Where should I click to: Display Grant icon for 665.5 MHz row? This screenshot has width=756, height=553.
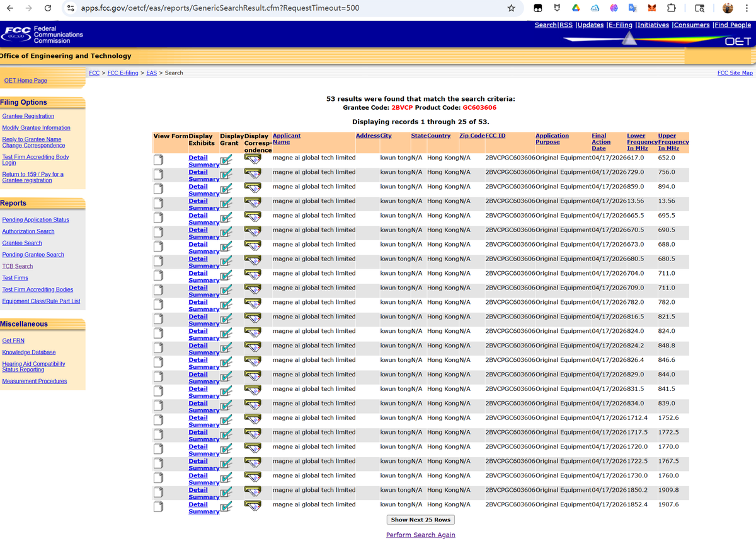[226, 218]
